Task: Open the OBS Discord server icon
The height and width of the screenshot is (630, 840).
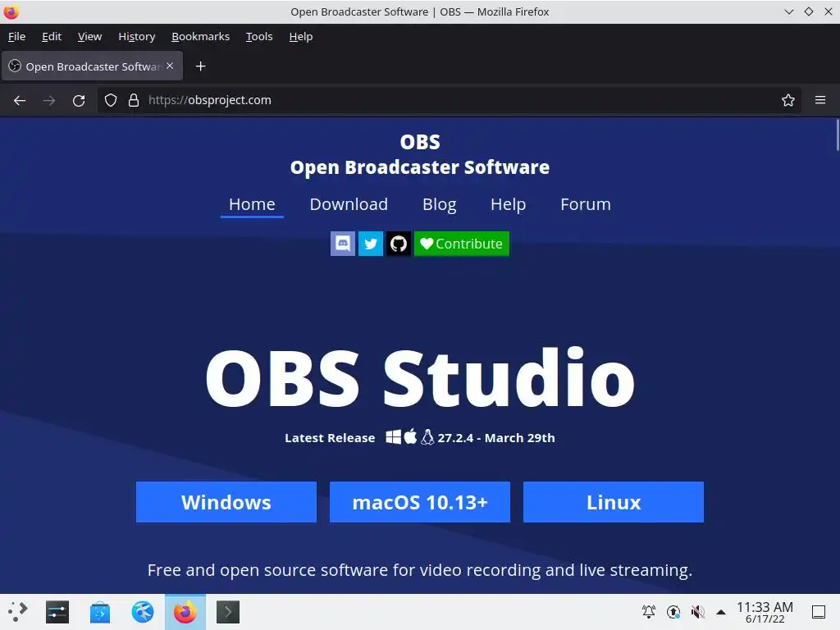Action: 343,244
